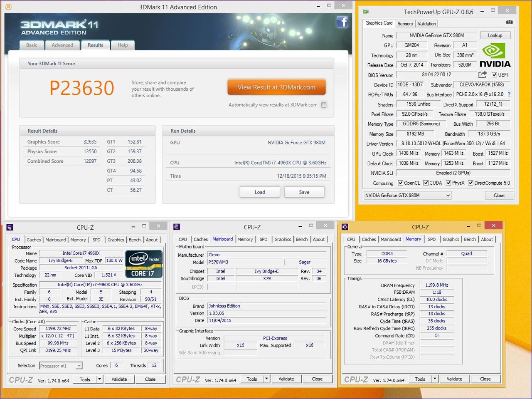Click View Result at 3DMark.com button
Image resolution: width=532 pixels, height=399 pixels.
[x=276, y=87]
